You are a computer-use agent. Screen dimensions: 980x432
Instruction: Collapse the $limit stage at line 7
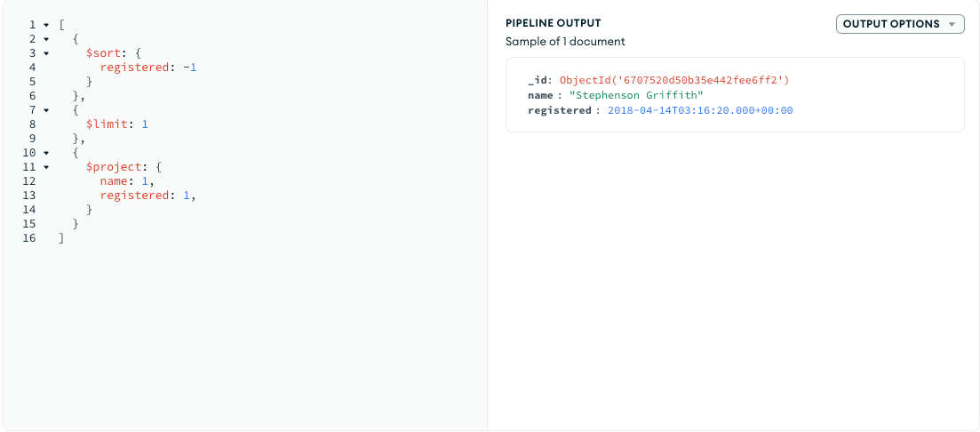pos(46,110)
